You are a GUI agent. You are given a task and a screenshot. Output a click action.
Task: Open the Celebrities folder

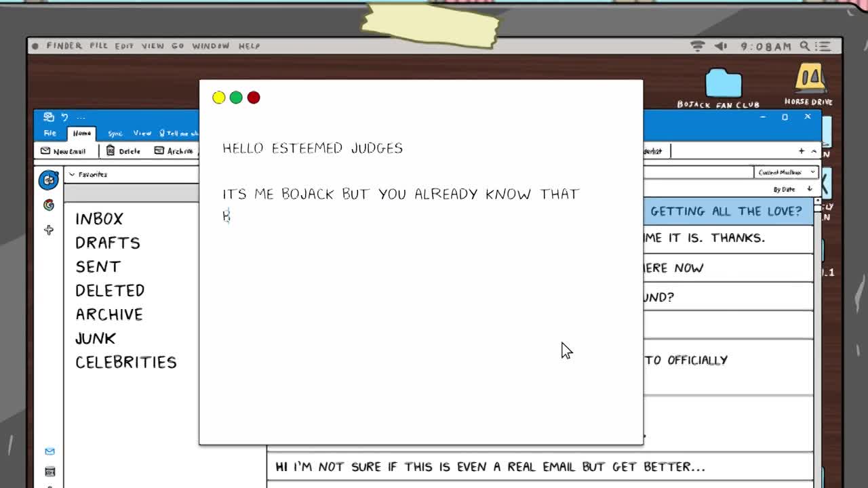(125, 362)
